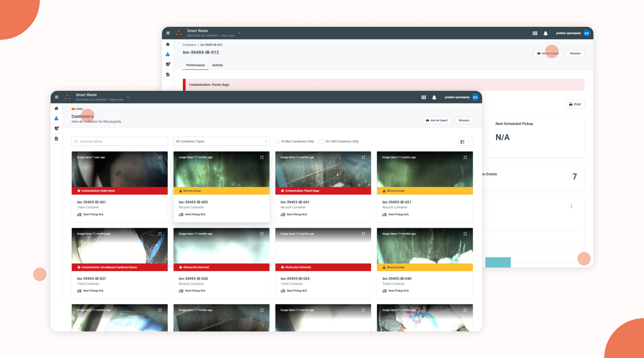644x358 pixels.
Task: Click the notification bell in Containers window header
Action: click(x=434, y=97)
